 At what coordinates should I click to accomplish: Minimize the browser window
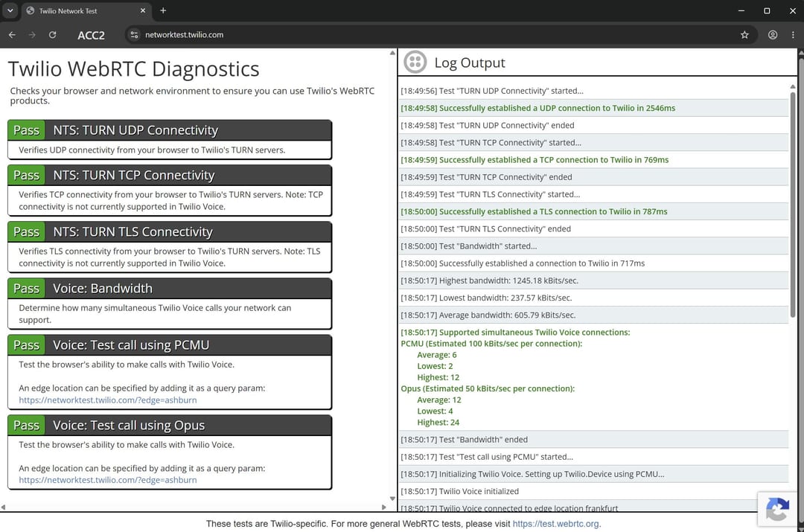tap(741, 10)
